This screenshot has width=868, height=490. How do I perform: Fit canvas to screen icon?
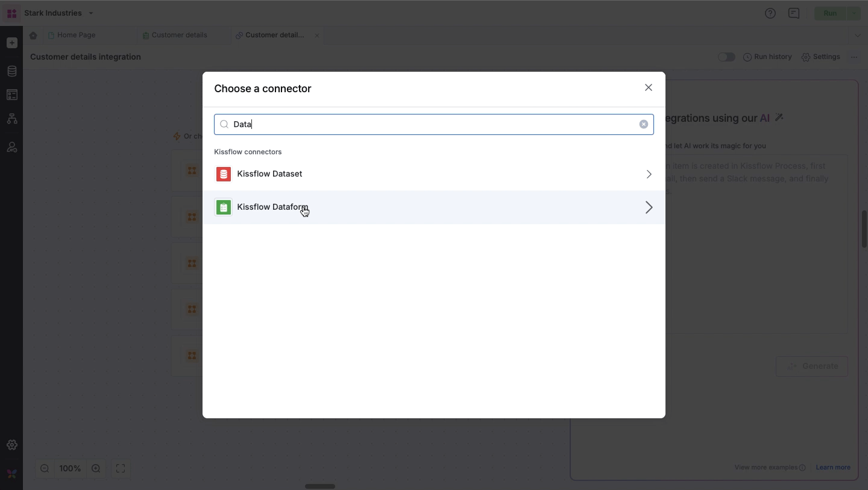pyautogui.click(x=121, y=468)
